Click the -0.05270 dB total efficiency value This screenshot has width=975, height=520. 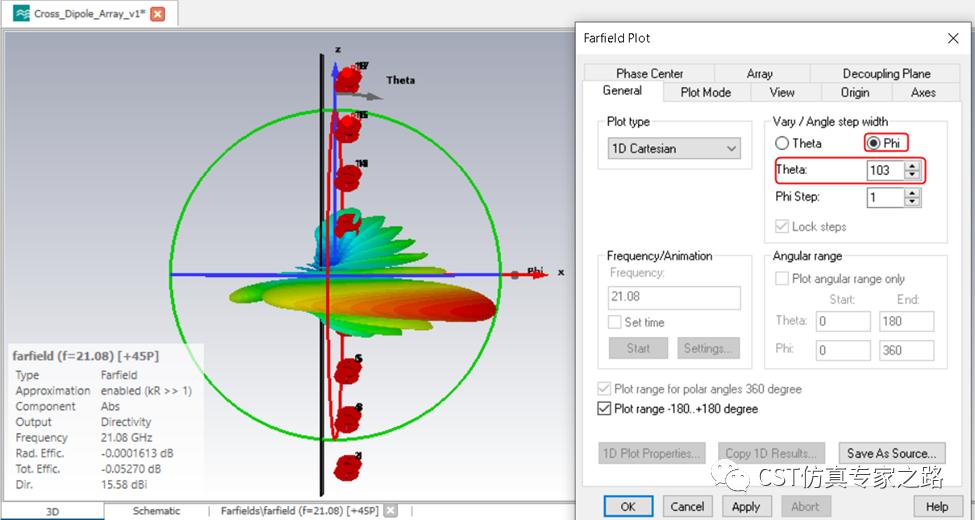[131, 468]
